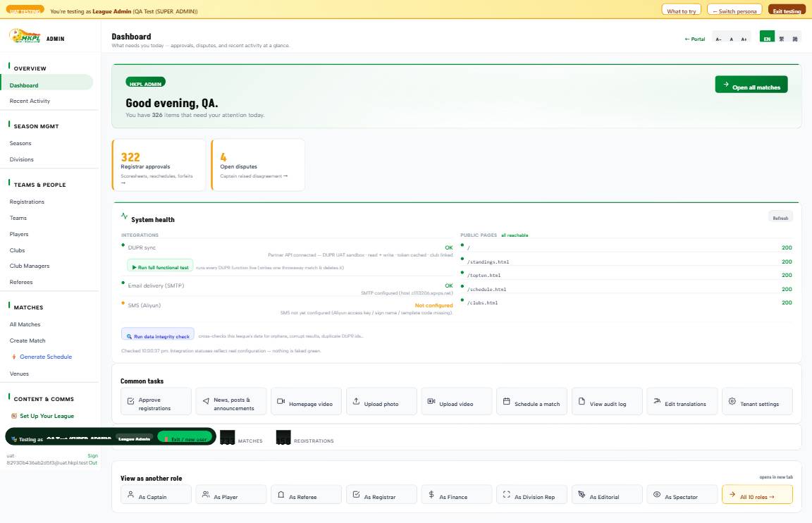Image resolution: width=812 pixels, height=523 pixels.
Task: Increase font size with A+ button
Action: click(x=744, y=39)
